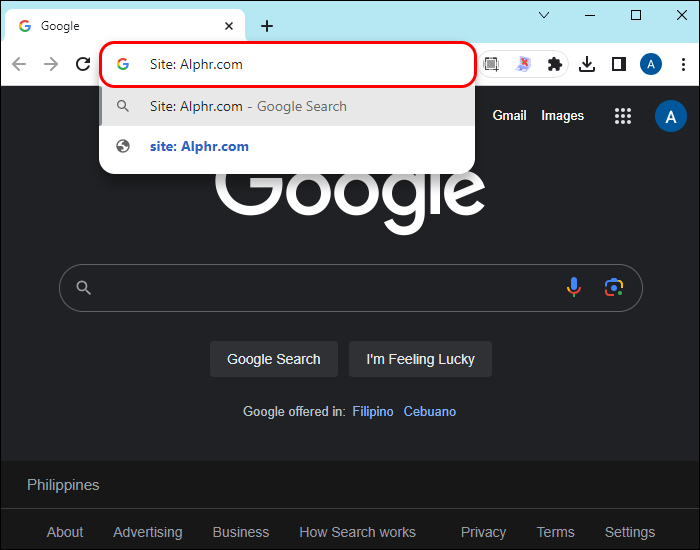Click the magnifier icon in Google search box
Screen dimensions: 700x550
(x=83, y=288)
